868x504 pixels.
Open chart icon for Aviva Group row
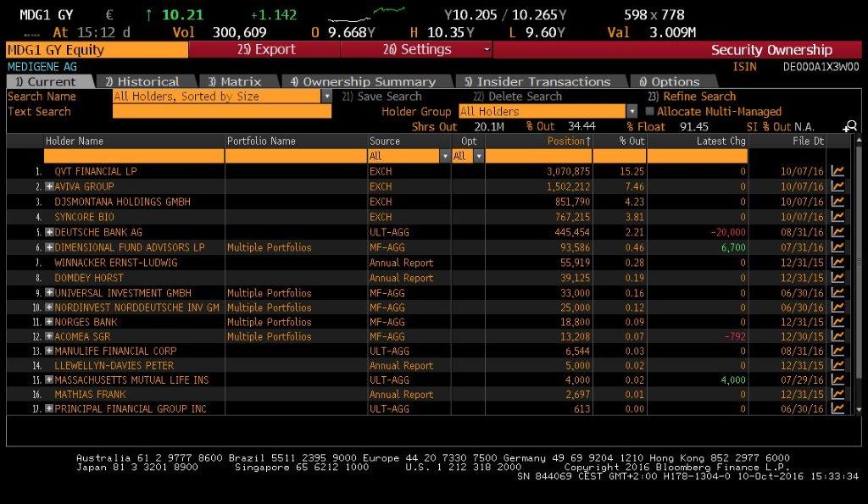point(837,186)
